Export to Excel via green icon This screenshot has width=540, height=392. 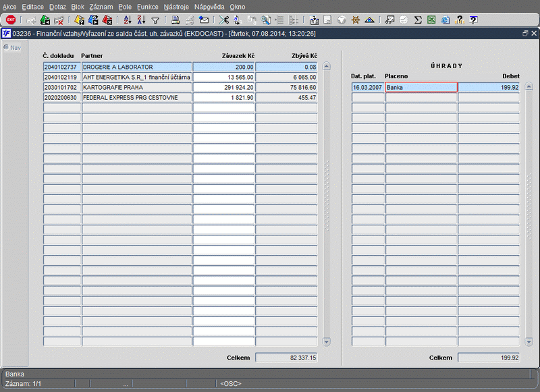pos(431,20)
